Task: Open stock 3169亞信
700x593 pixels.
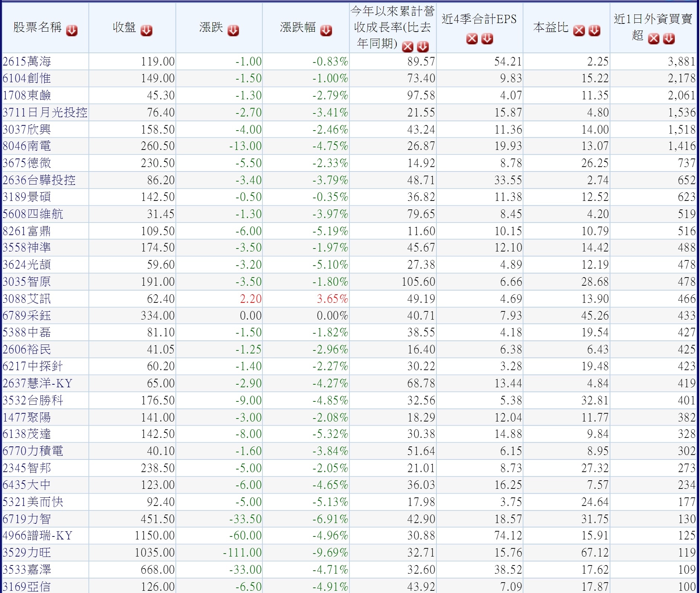Action: tap(27, 587)
